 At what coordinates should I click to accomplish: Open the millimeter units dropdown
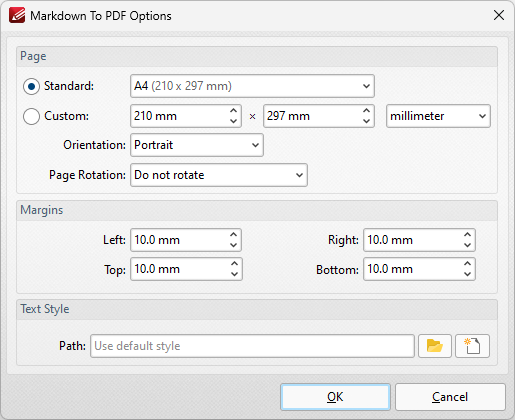[438, 116]
